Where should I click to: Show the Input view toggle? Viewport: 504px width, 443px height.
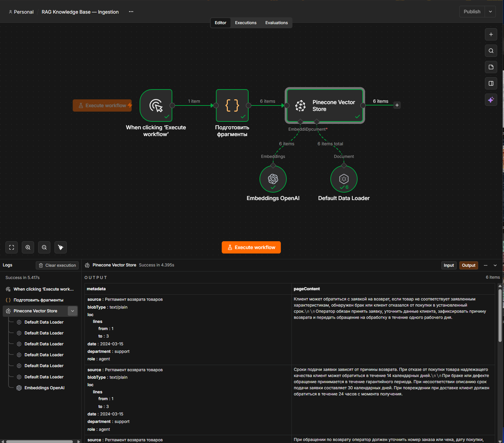pos(449,265)
